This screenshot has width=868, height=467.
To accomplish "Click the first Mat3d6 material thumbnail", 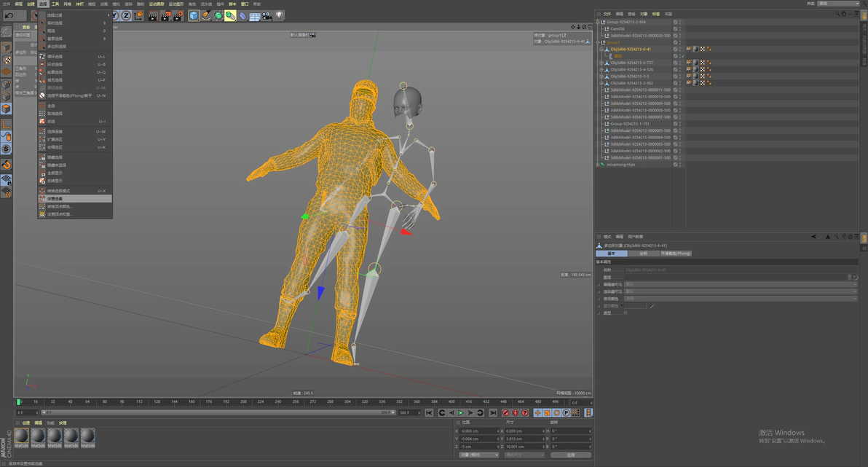I will (22, 437).
